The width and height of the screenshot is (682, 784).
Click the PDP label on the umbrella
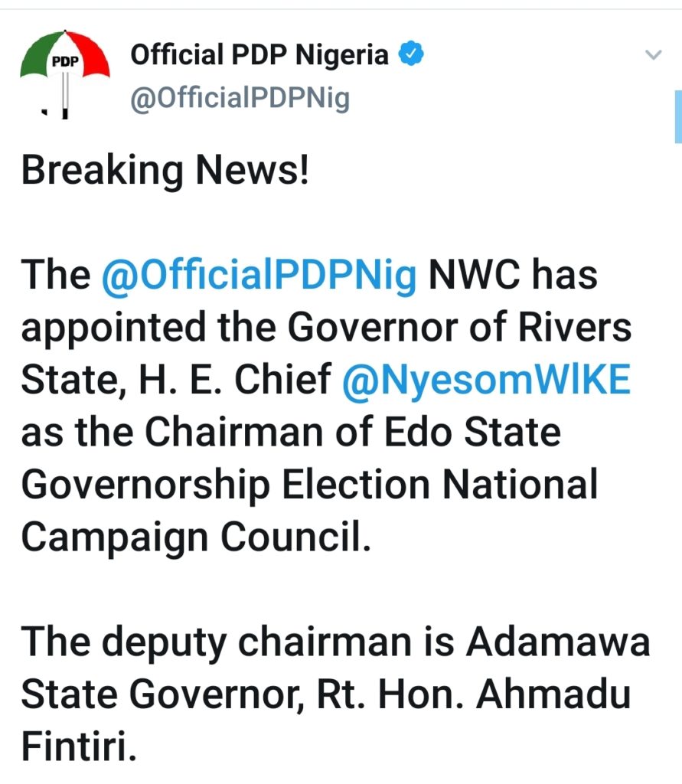pyautogui.click(x=66, y=61)
